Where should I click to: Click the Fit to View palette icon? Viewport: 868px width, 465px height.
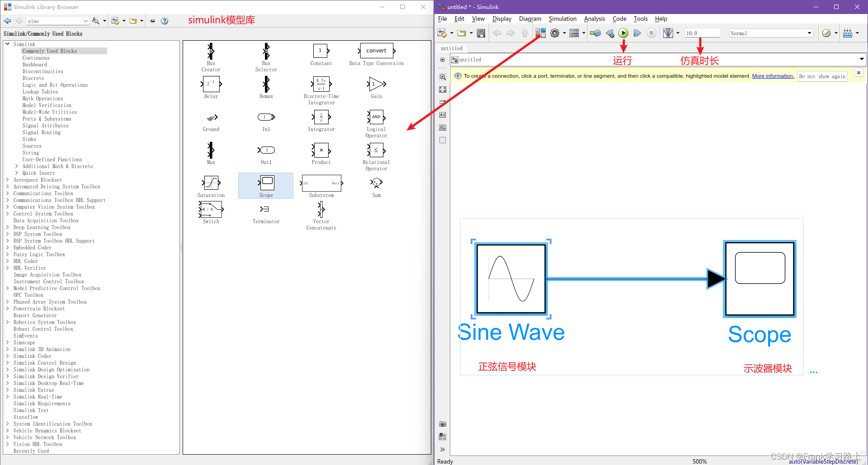coord(443,89)
